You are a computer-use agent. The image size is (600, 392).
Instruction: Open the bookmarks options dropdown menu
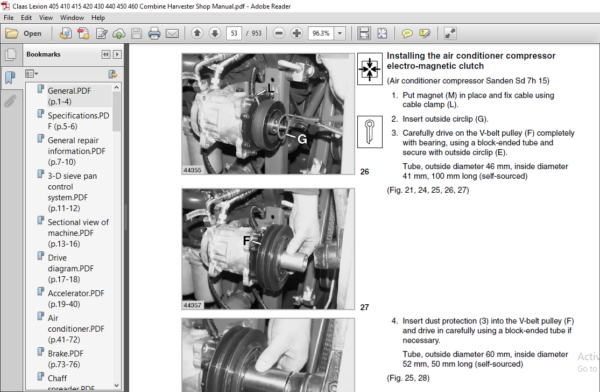click(31, 74)
